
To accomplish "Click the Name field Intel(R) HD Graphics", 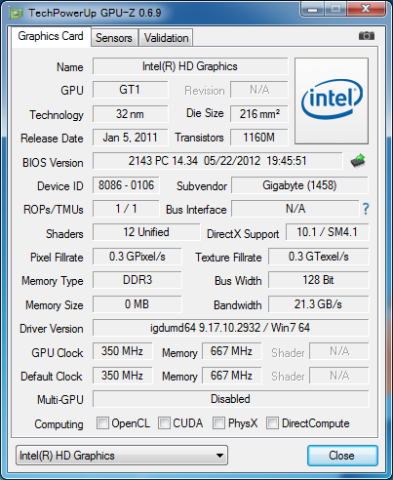I will pos(190,66).
